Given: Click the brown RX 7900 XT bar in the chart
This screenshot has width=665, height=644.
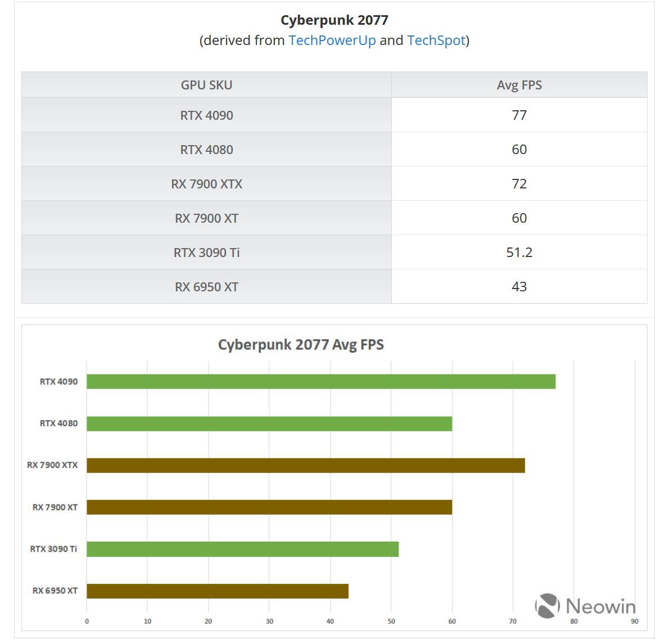Looking at the screenshot, I should click(269, 507).
